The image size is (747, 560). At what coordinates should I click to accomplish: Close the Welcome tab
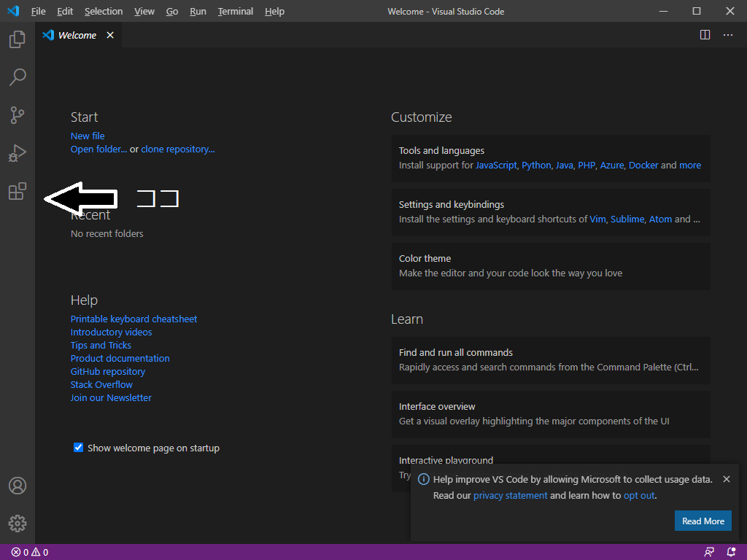(110, 35)
